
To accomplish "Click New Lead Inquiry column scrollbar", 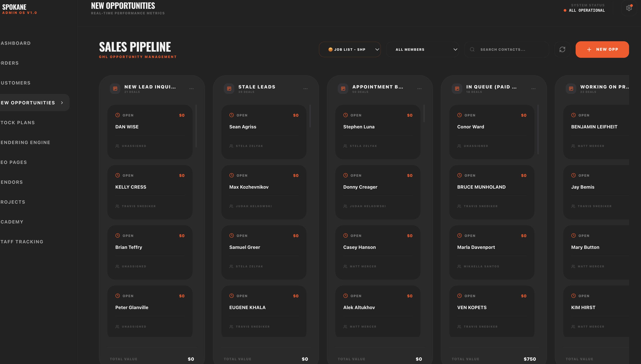I will (x=196, y=126).
